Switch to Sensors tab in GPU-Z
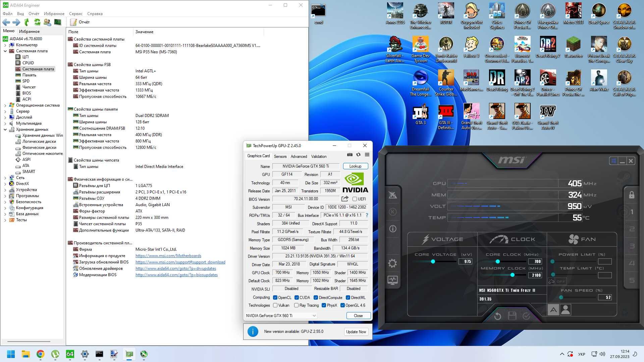 point(280,157)
